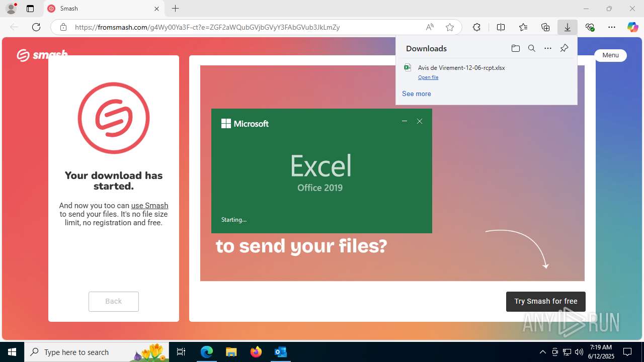
Task: Open the Extensions puzzle icon
Action: (x=476, y=27)
